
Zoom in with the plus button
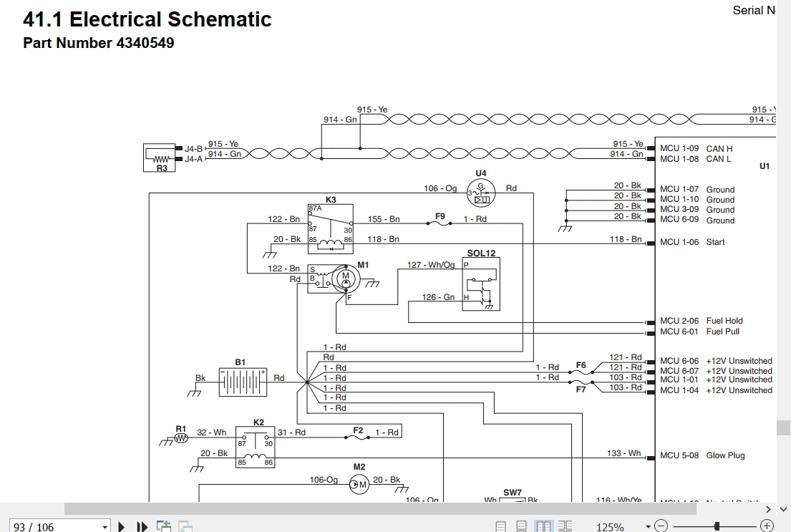[x=766, y=526]
